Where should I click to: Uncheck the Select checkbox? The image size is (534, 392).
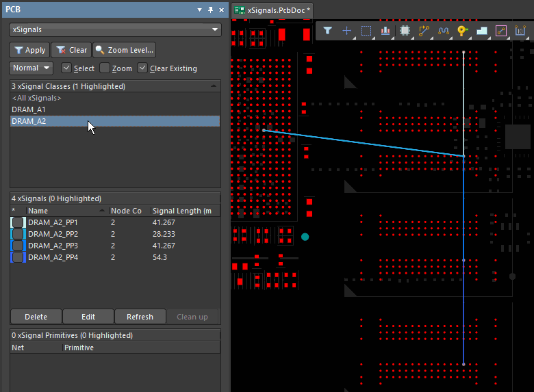pyautogui.click(x=66, y=68)
